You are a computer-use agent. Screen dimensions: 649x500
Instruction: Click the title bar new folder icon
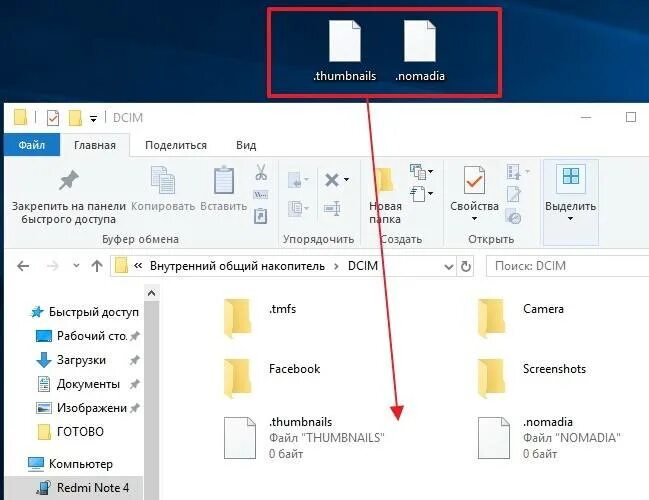point(75,118)
